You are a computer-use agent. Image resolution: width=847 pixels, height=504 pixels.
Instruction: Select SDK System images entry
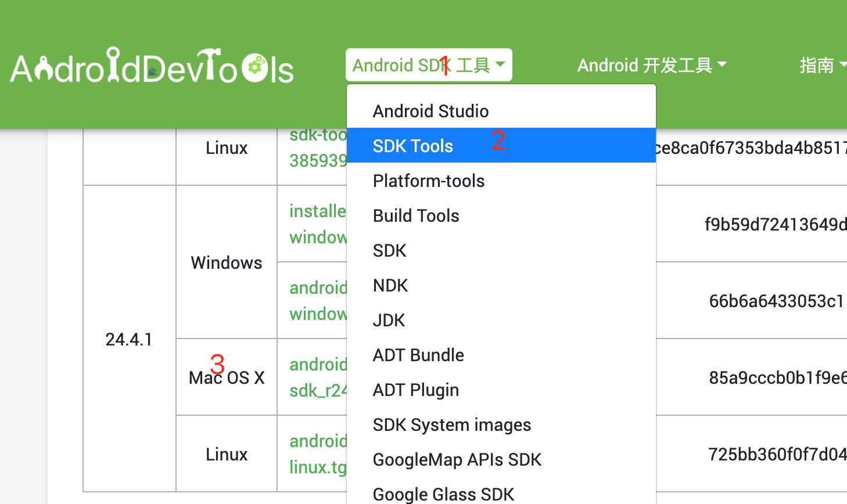pos(501,424)
